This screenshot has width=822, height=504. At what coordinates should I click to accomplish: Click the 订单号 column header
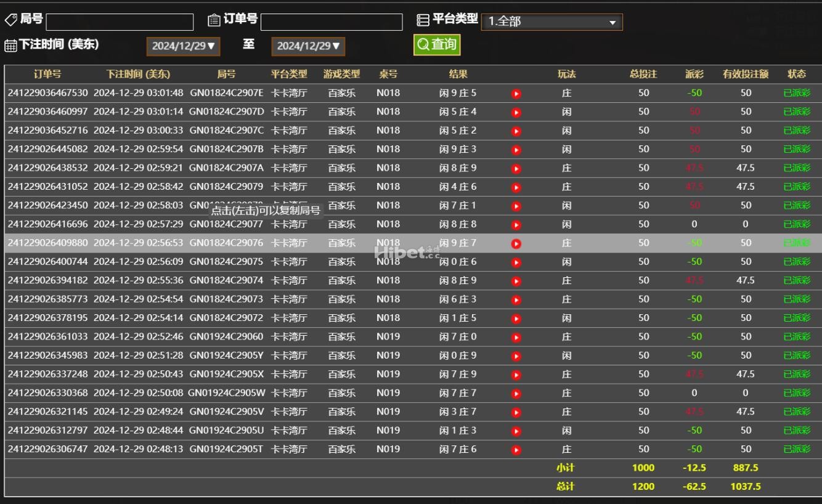coord(47,74)
